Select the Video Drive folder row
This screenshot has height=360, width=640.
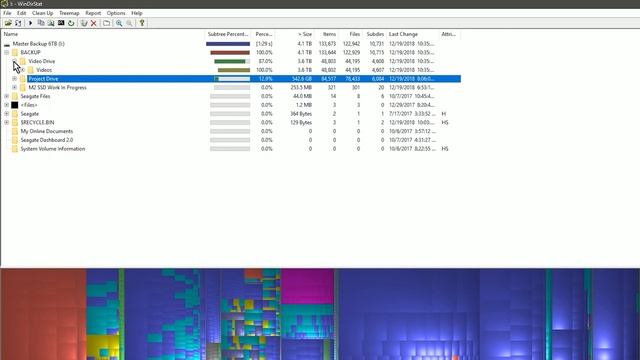[231, 61]
